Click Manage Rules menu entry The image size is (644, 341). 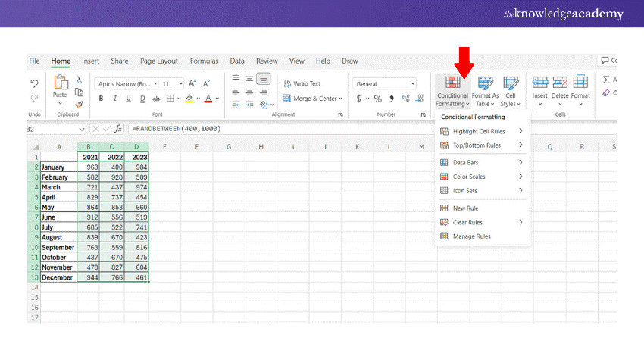[x=471, y=236]
